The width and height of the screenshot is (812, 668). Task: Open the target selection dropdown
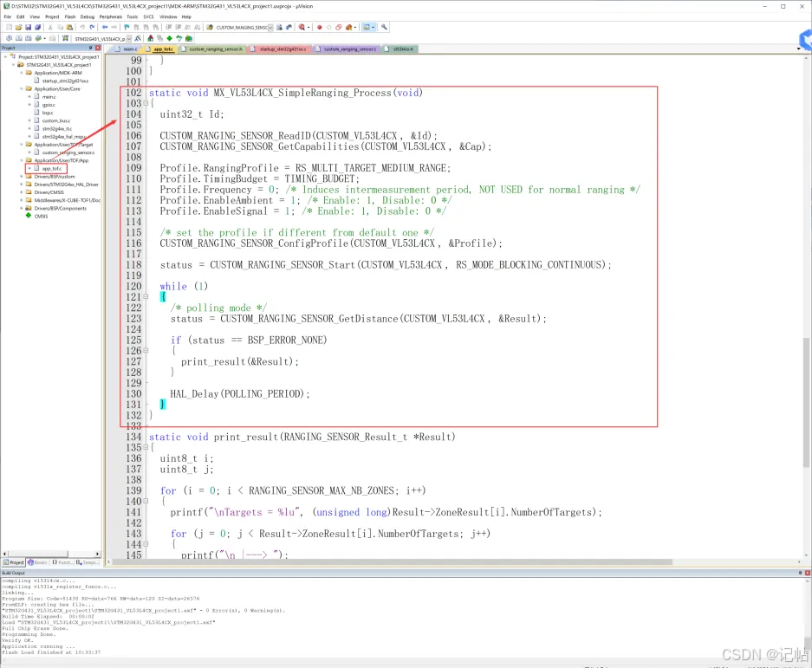[x=129, y=39]
